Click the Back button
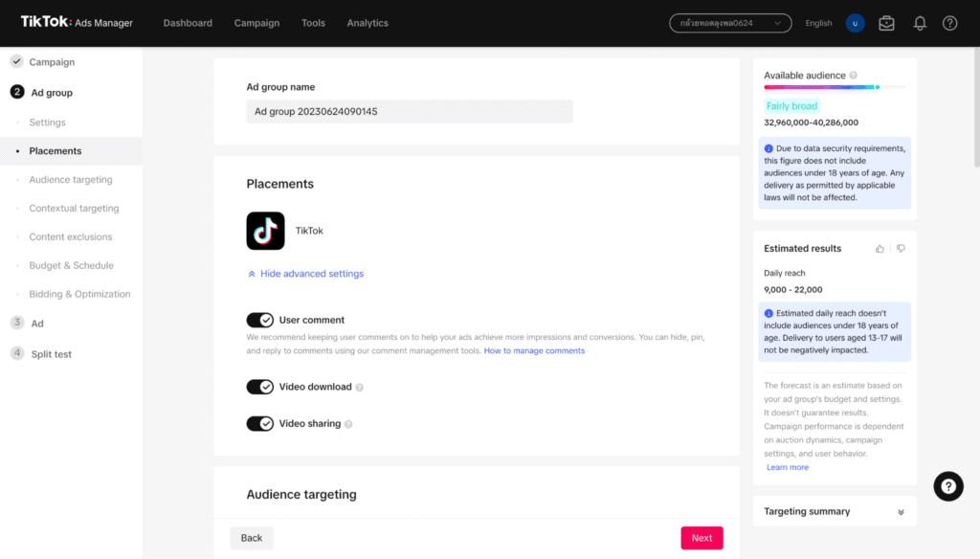Viewport: 980px width, 559px height. [x=252, y=538]
